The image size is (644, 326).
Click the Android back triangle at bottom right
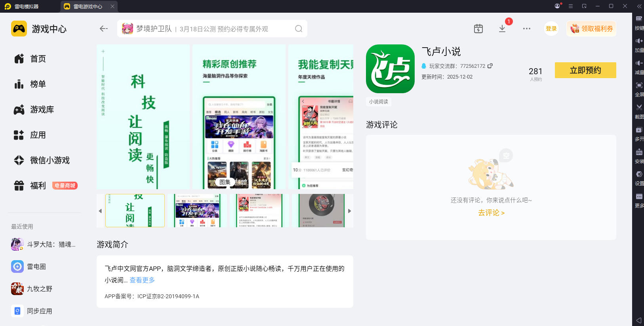click(638, 320)
